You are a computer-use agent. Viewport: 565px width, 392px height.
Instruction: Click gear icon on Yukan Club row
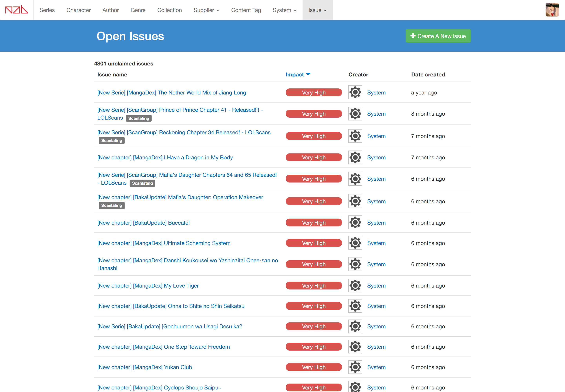point(355,367)
